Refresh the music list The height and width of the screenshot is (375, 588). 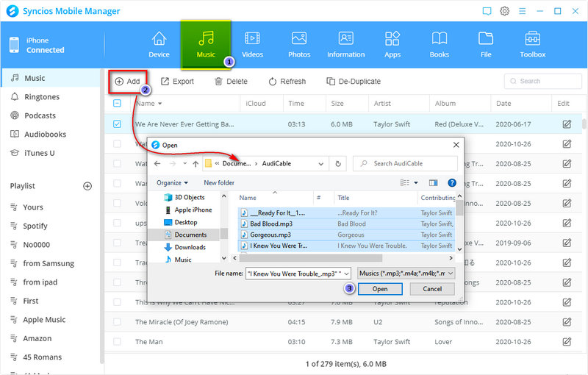(287, 82)
